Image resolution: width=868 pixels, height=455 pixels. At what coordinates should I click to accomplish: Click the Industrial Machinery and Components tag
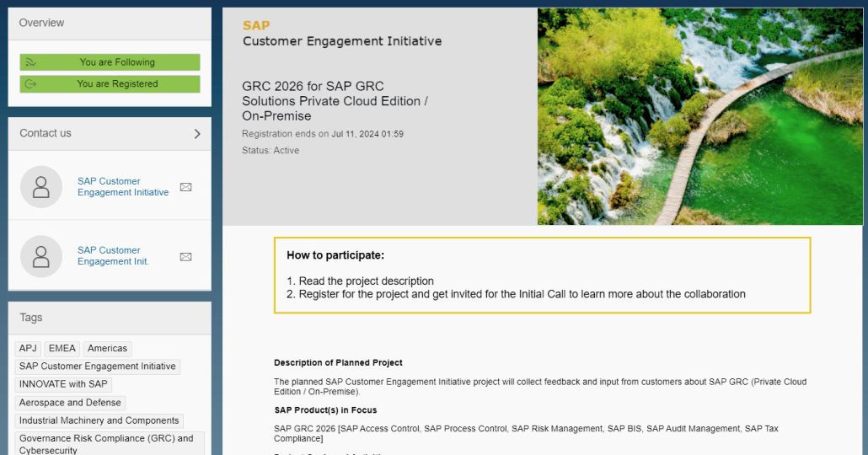coord(99,420)
